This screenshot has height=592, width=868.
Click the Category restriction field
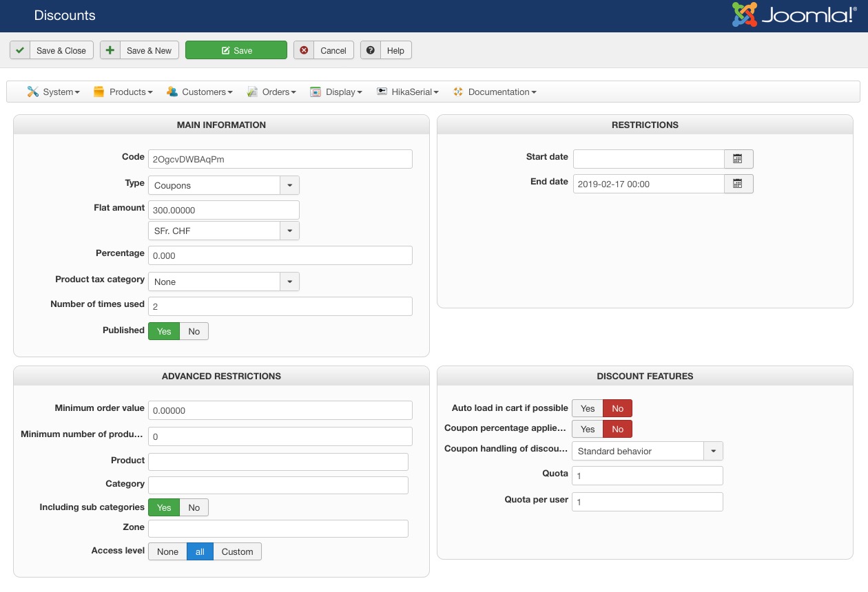[278, 485]
